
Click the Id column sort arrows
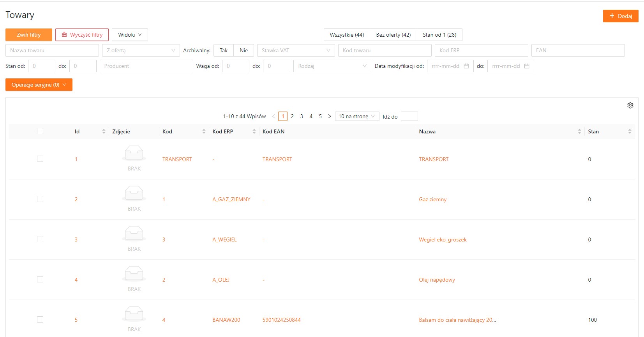point(104,131)
